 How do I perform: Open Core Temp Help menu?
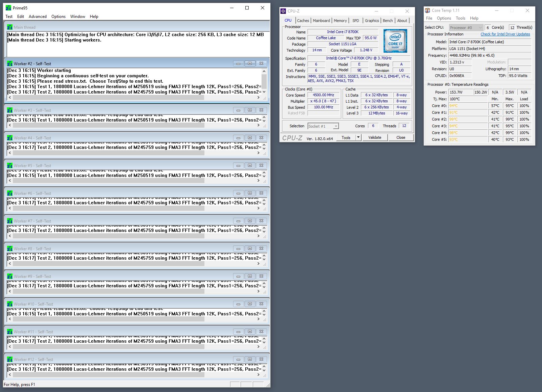pyautogui.click(x=474, y=18)
